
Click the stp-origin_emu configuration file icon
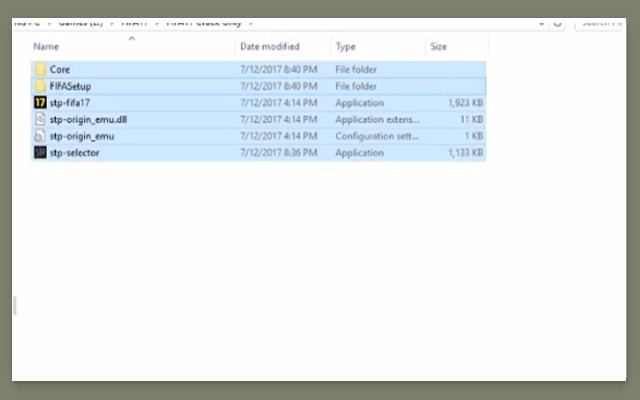40,136
